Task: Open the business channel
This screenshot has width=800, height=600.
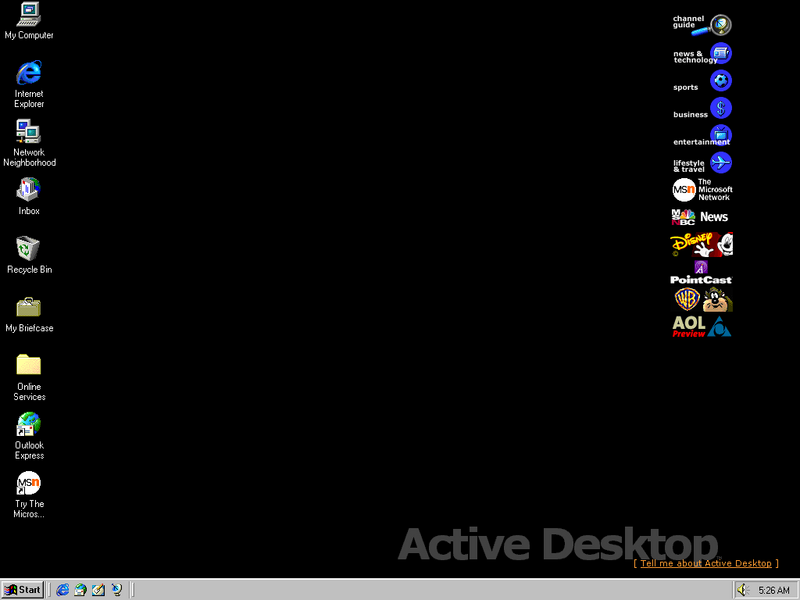Action: pos(702,109)
